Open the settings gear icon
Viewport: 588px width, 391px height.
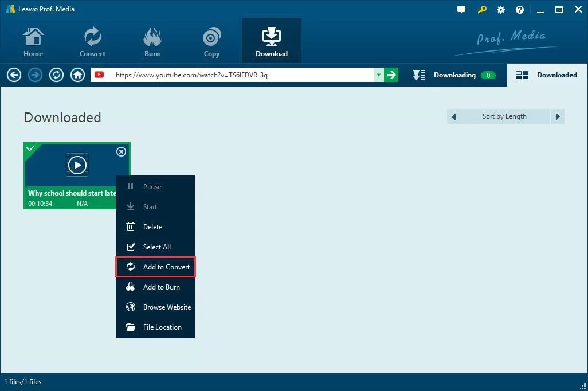[500, 9]
